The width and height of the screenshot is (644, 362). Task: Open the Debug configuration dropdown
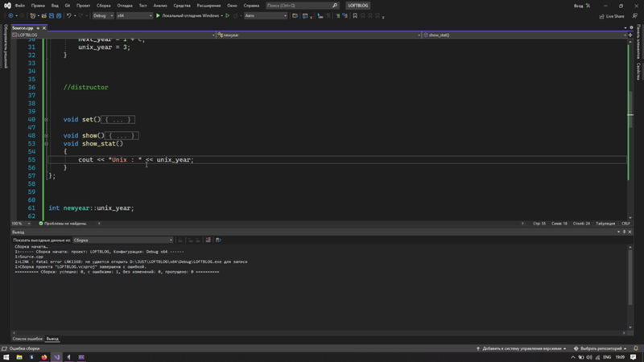(x=105, y=15)
